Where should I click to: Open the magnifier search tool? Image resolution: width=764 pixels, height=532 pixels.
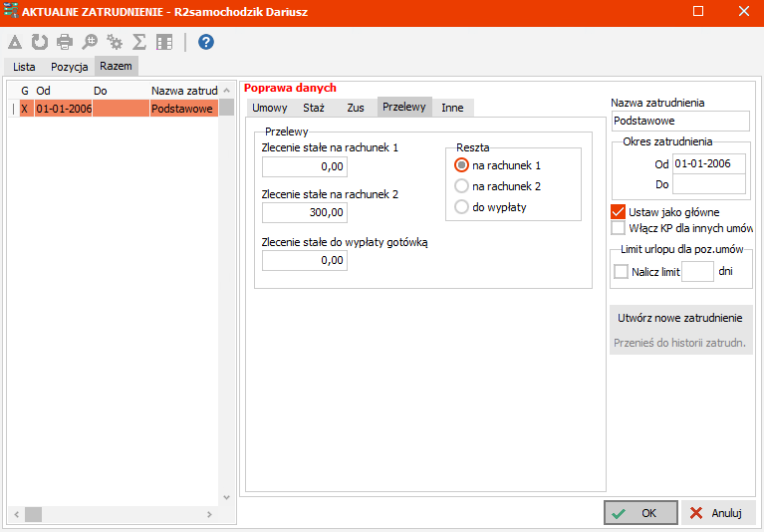click(90, 43)
